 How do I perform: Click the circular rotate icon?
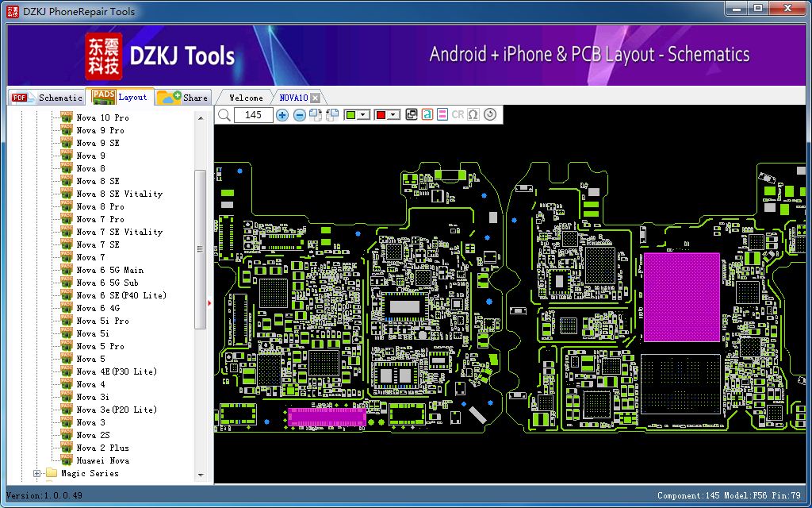(490, 114)
